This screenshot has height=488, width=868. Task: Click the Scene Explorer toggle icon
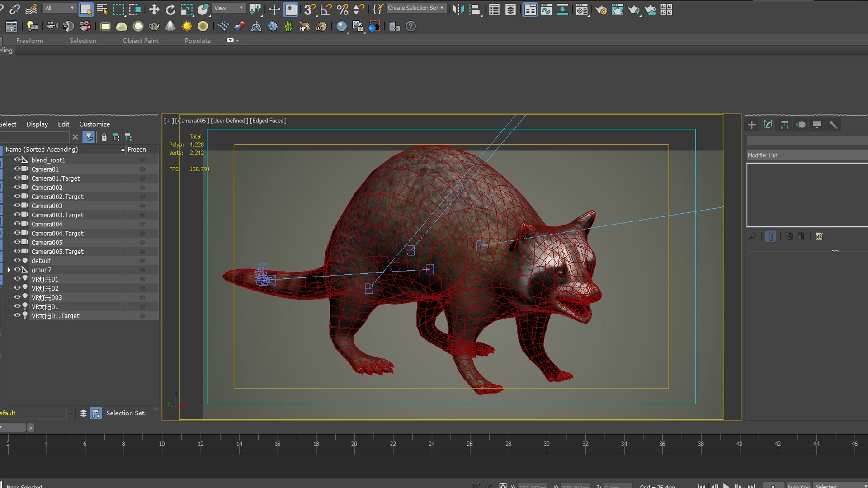(x=494, y=9)
